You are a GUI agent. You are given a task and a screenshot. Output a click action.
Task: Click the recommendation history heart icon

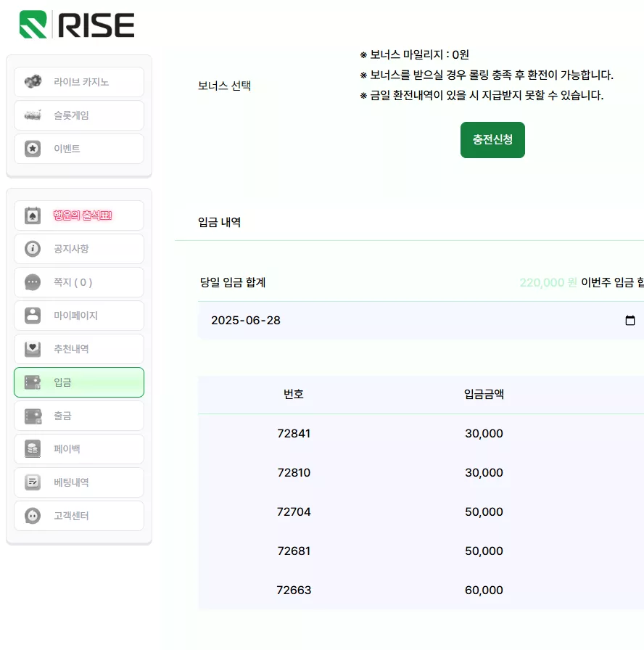pos(33,349)
